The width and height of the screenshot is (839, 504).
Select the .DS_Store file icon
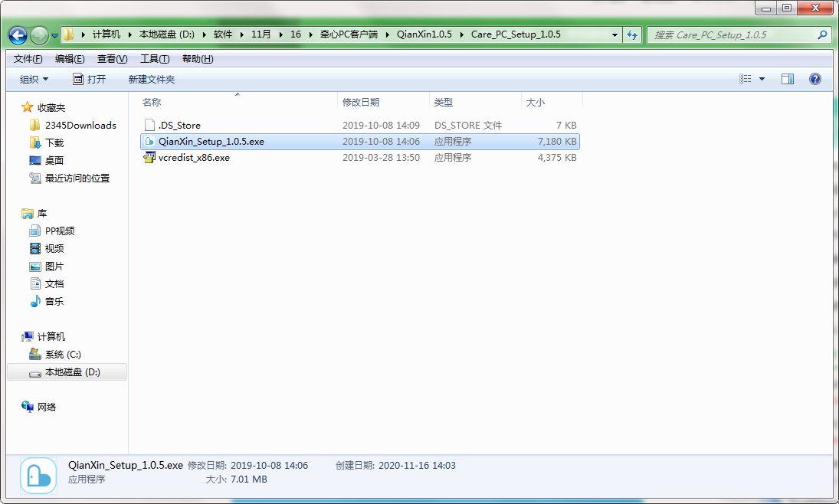pos(149,125)
